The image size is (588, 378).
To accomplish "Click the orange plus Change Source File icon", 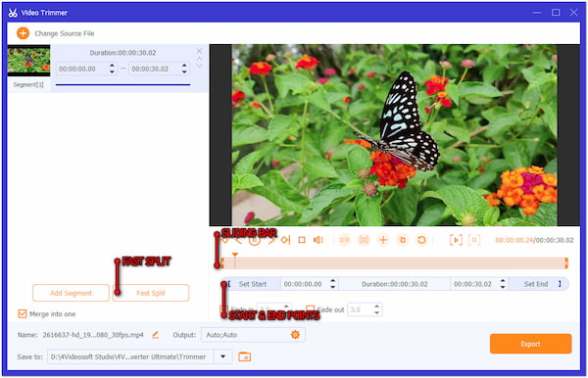I will click(23, 33).
